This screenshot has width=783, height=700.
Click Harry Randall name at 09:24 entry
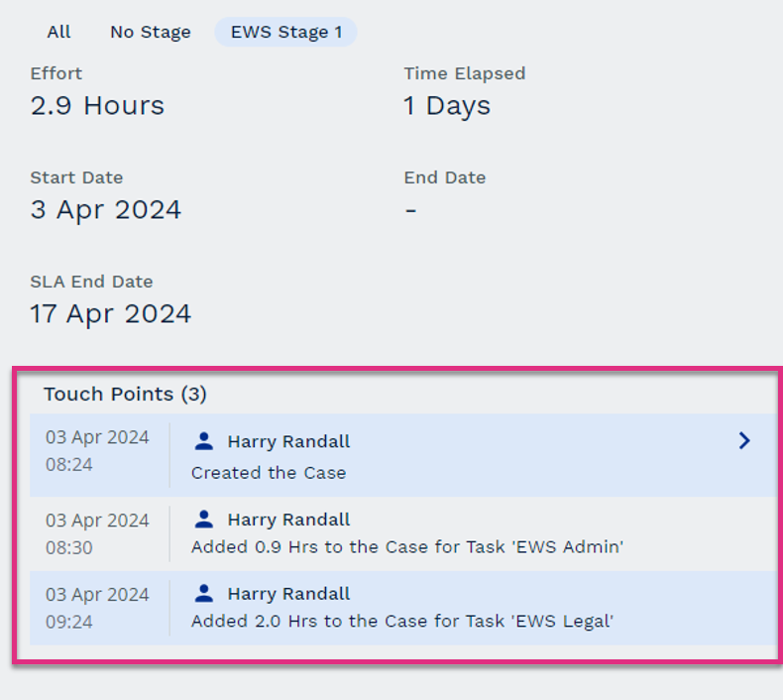[288, 594]
